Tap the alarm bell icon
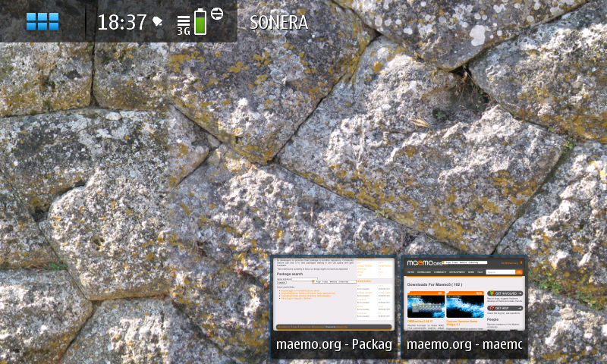The width and height of the screenshot is (607, 364). (x=158, y=21)
